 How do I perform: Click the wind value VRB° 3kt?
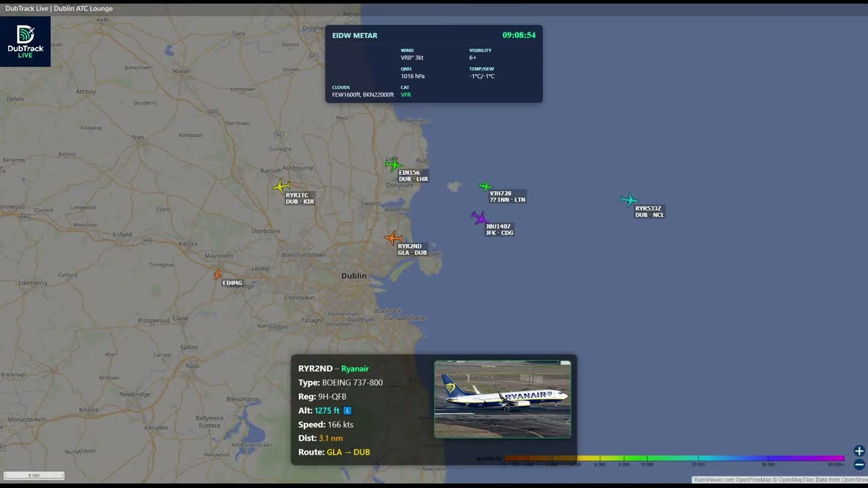coord(412,58)
